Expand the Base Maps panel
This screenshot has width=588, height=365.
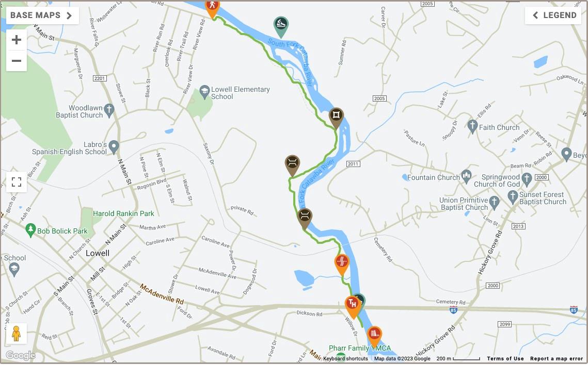tap(42, 15)
